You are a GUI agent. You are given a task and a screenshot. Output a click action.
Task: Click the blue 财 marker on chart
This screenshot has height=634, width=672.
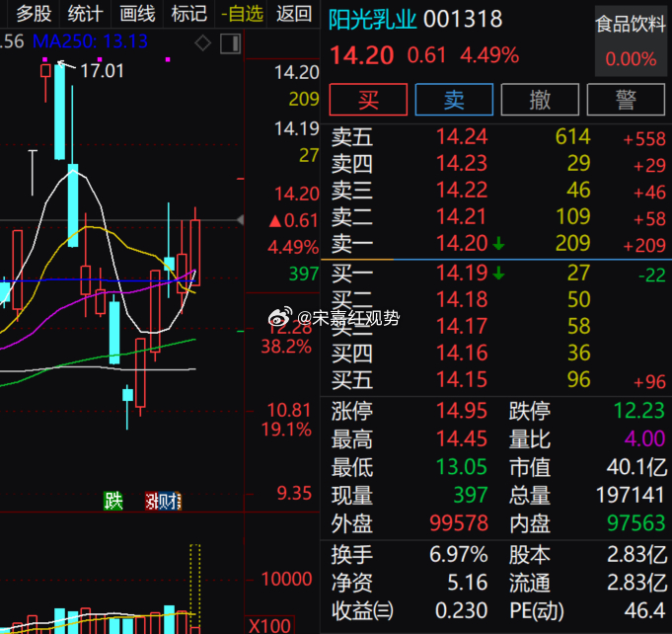pyautogui.click(x=166, y=501)
